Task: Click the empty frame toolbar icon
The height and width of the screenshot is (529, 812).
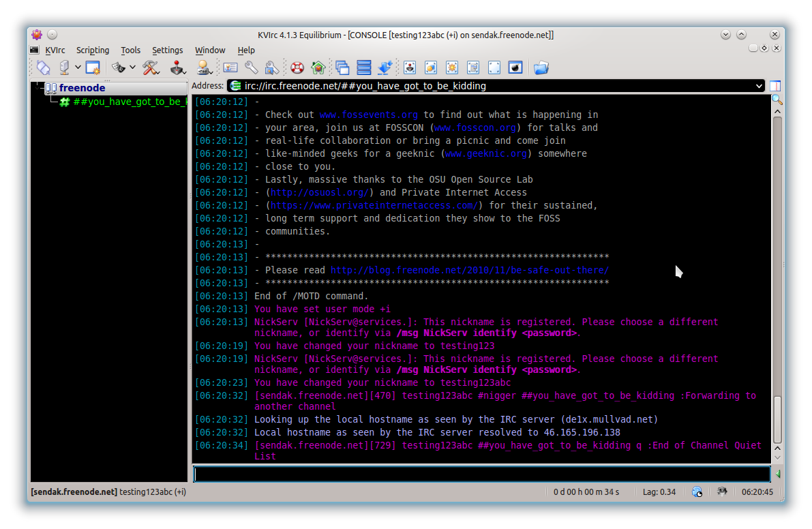Action: pos(494,67)
